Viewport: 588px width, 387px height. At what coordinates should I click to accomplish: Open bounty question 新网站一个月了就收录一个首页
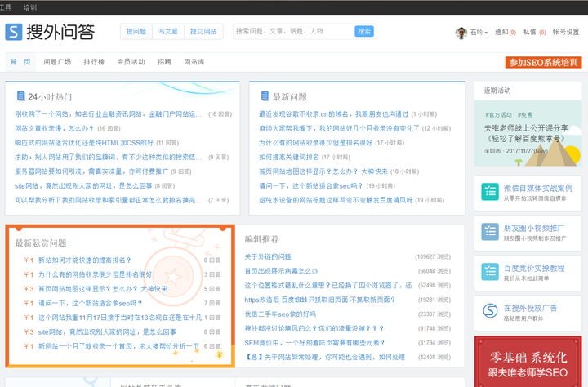(x=119, y=346)
